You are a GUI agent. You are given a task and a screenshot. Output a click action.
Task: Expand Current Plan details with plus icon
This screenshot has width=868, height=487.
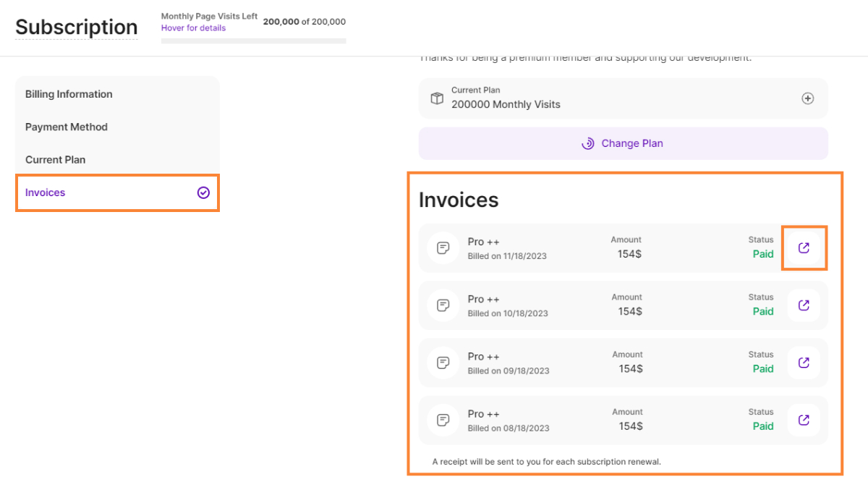808,98
